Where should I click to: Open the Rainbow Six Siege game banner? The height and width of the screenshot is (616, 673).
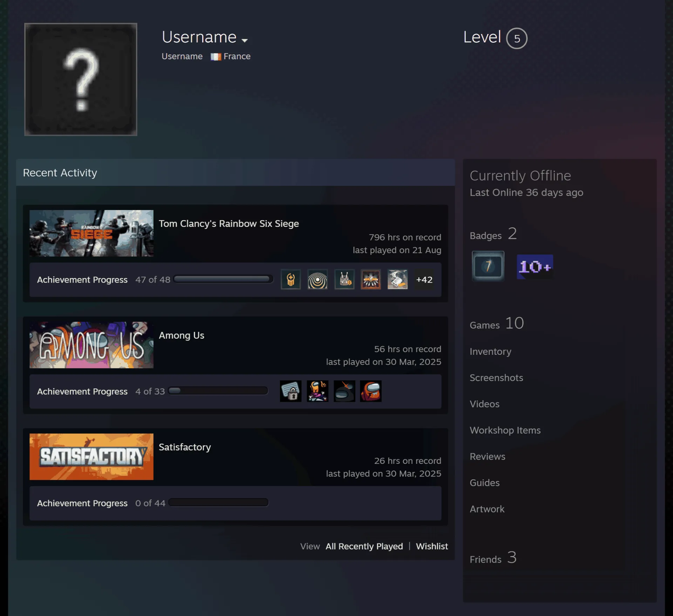pyautogui.click(x=91, y=233)
